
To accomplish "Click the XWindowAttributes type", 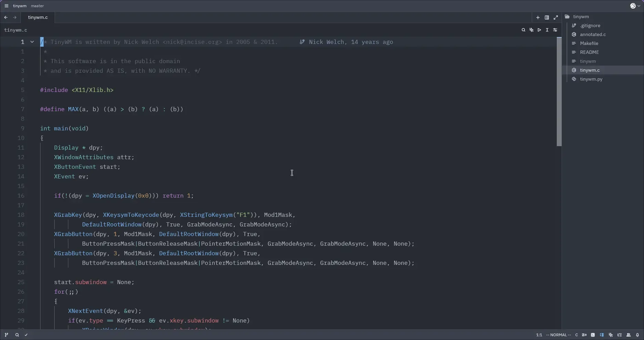I will 83,157.
